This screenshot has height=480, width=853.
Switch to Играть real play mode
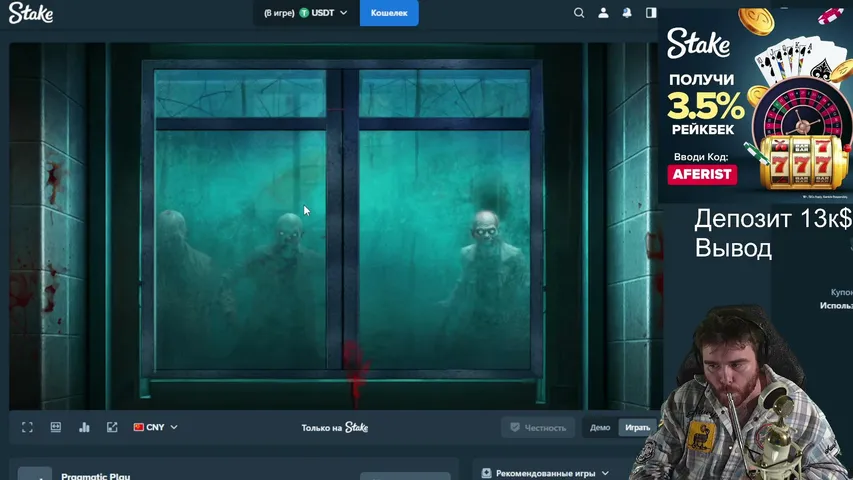[637, 428]
